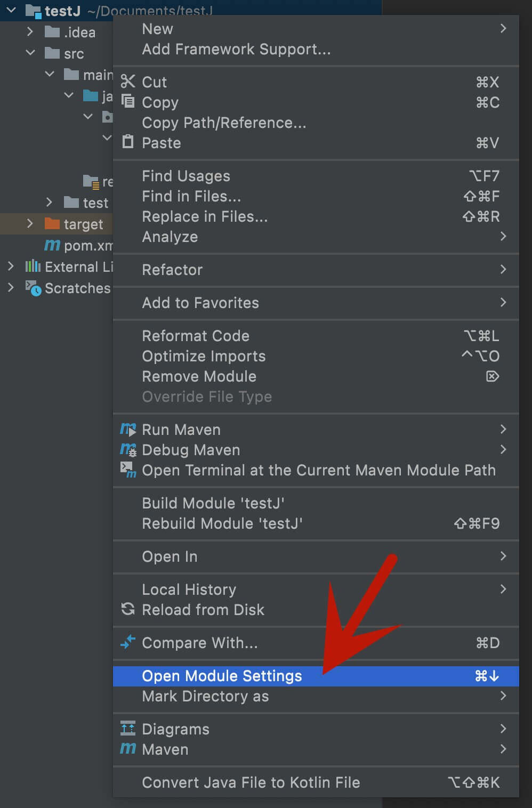Click the Reload from Disk refresh icon
The height and width of the screenshot is (808, 532).
point(128,609)
